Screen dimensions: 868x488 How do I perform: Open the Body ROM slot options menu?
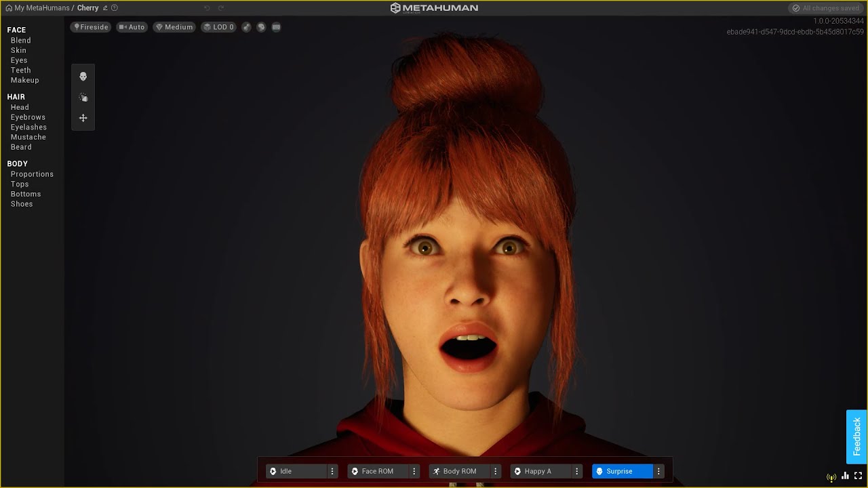click(496, 471)
